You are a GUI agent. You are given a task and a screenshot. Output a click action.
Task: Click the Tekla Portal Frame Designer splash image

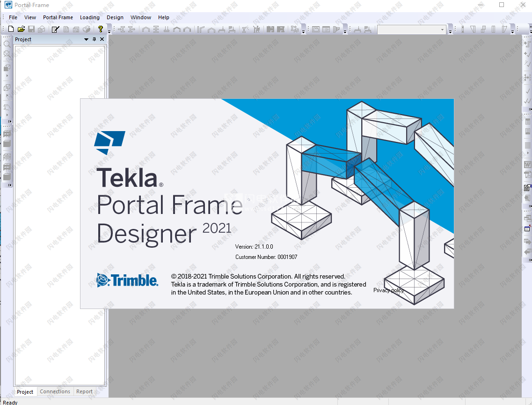pos(267,204)
